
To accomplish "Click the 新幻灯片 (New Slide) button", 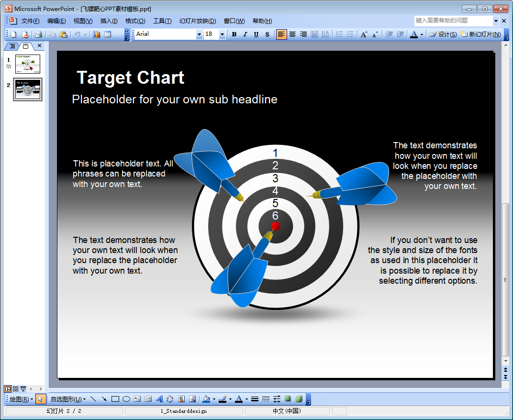I will click(480, 34).
